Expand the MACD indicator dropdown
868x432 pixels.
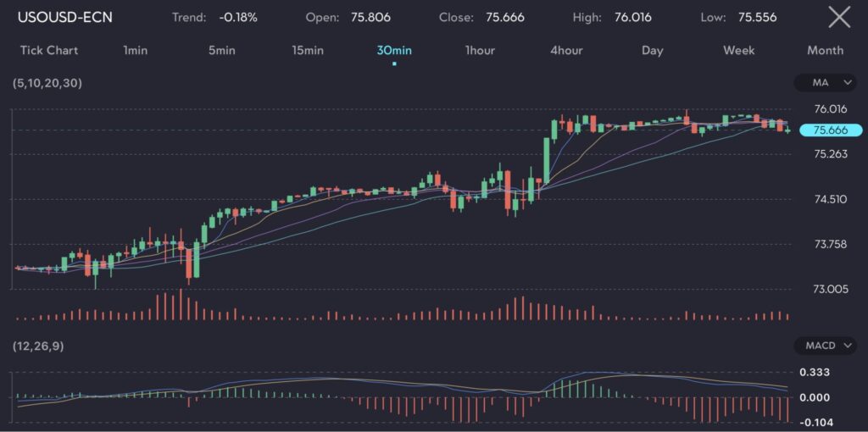pyautogui.click(x=826, y=346)
